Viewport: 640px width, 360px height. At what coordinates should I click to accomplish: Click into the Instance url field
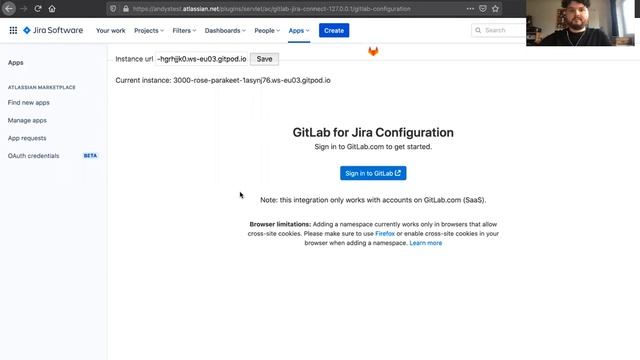202,59
